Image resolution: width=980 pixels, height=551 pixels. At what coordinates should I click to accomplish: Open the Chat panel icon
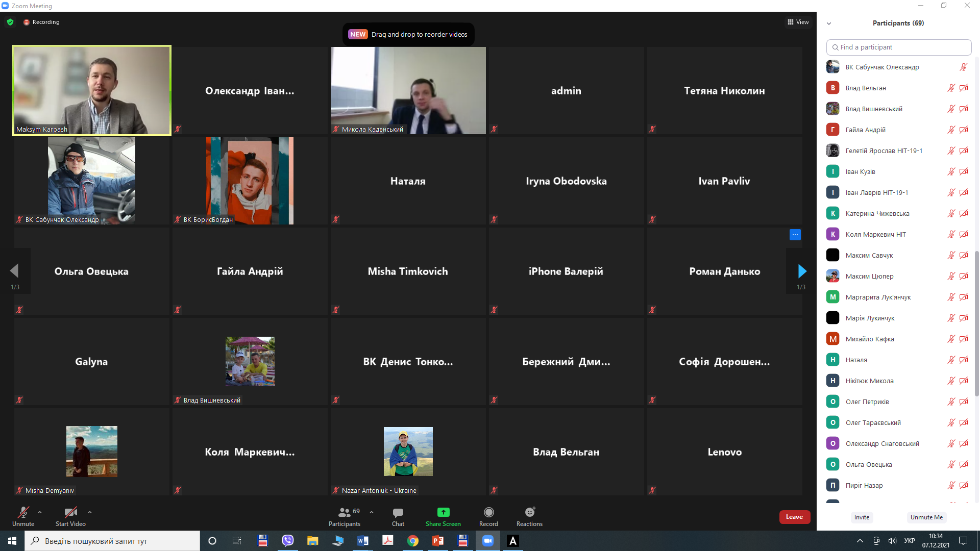[398, 512]
